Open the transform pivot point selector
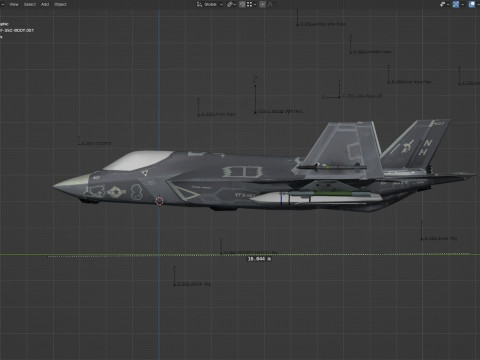The image size is (480, 360). point(230,4)
